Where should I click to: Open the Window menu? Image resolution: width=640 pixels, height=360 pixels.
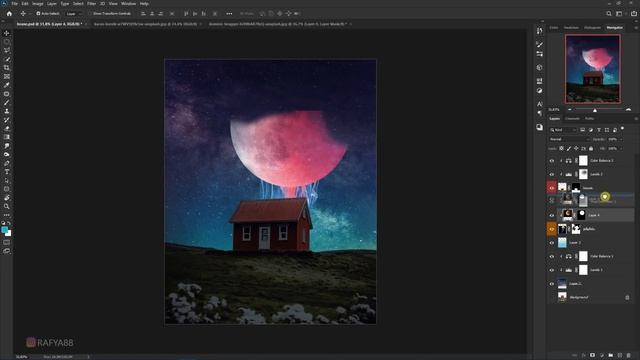128,4
